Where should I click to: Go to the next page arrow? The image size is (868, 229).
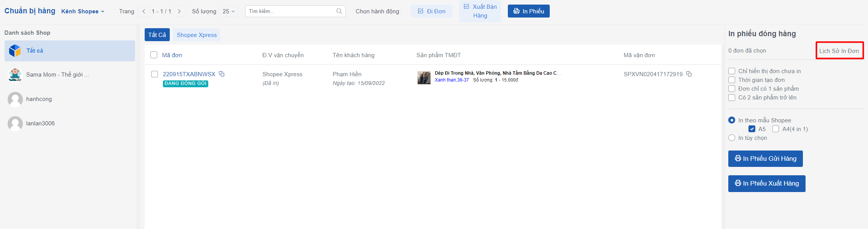[179, 11]
